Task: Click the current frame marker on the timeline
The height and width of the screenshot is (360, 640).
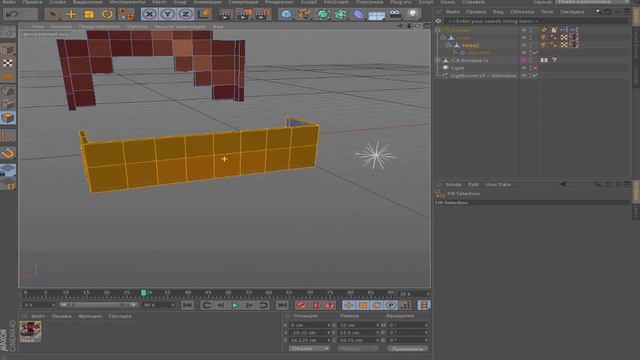Action: tap(144, 293)
